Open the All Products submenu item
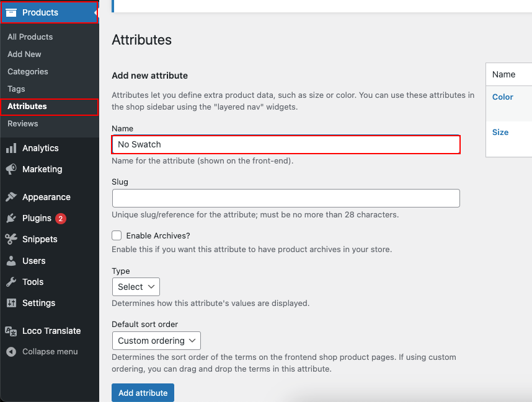Viewport: 532px width, 402px height. (x=30, y=37)
